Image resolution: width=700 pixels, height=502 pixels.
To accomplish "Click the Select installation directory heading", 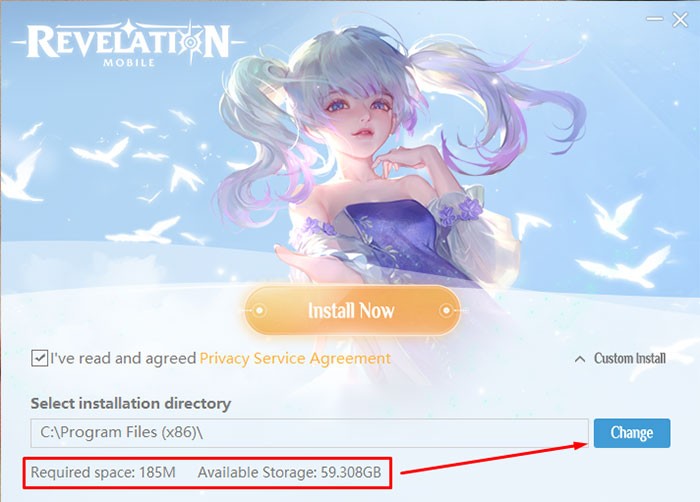I will point(131,403).
